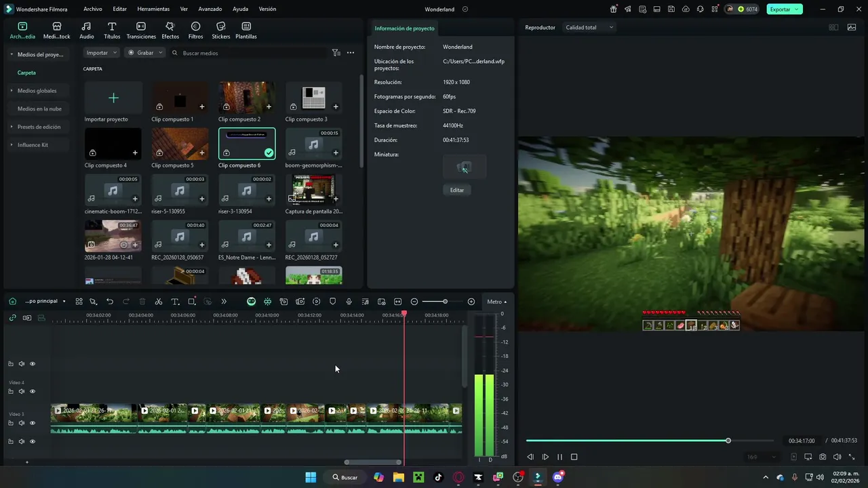Viewport: 868px width, 488px height.
Task: Click the timeline zoom in plus icon
Action: click(471, 302)
